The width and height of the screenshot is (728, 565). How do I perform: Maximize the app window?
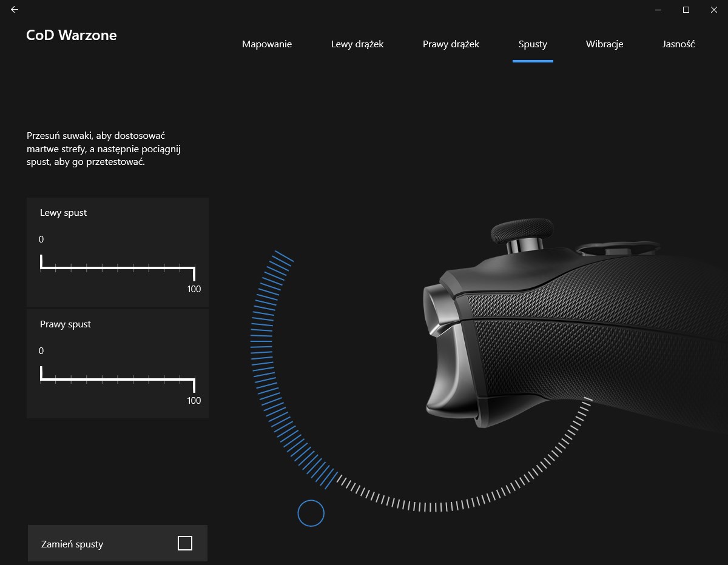pos(686,10)
